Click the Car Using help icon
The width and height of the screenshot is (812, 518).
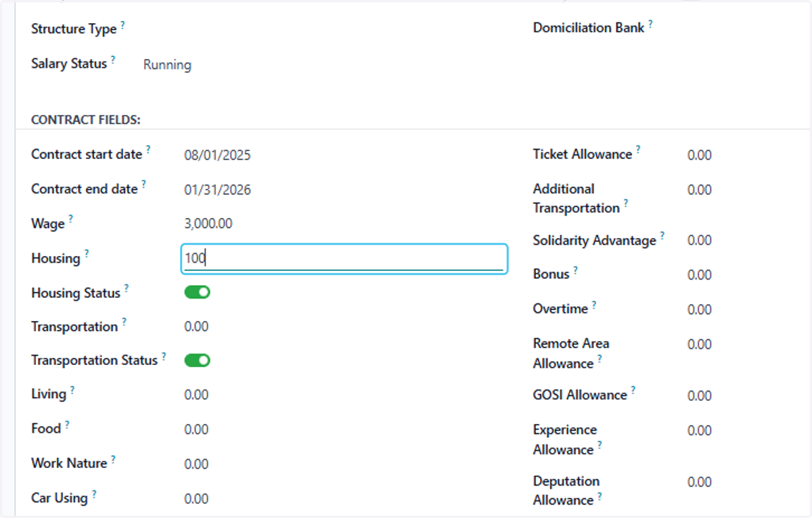(93, 494)
